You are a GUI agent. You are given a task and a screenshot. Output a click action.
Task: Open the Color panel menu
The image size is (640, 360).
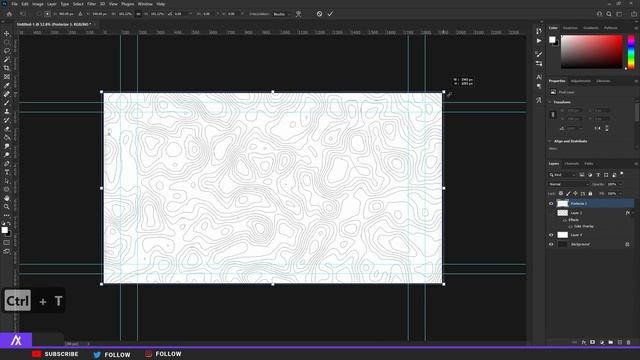pos(636,28)
